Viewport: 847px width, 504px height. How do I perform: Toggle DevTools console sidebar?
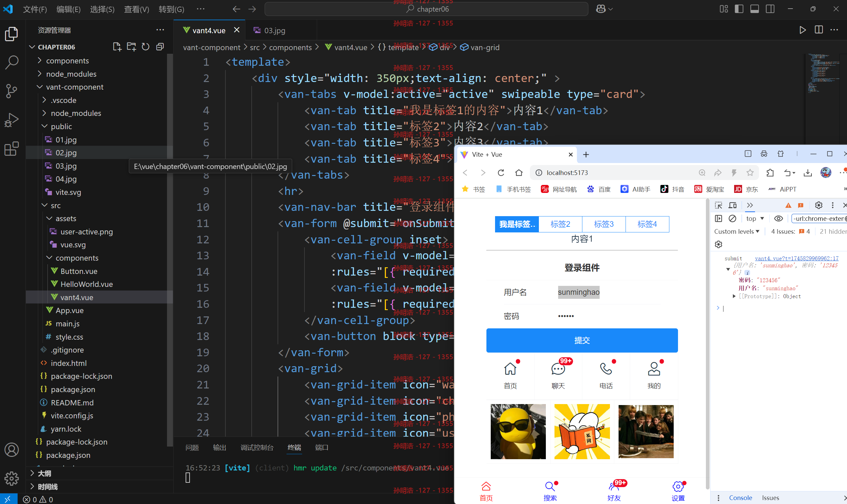click(718, 219)
